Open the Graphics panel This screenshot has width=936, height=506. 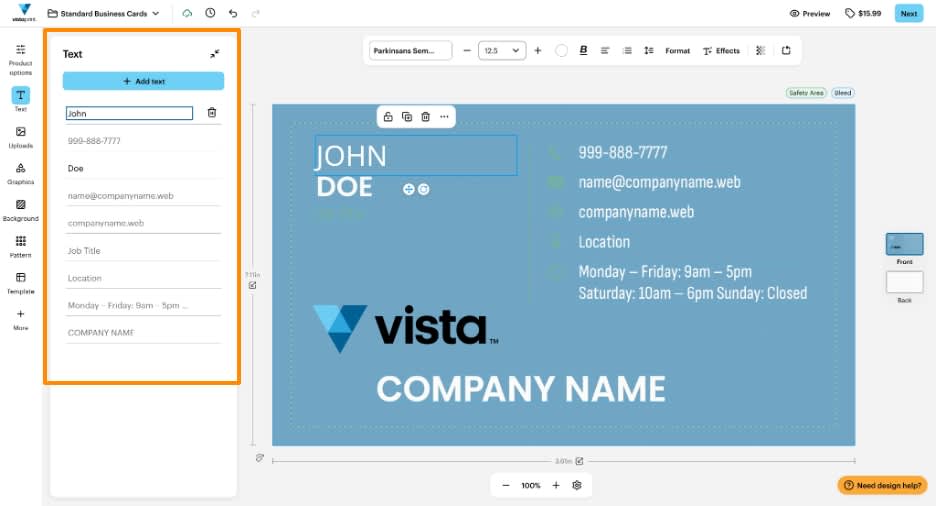20,174
